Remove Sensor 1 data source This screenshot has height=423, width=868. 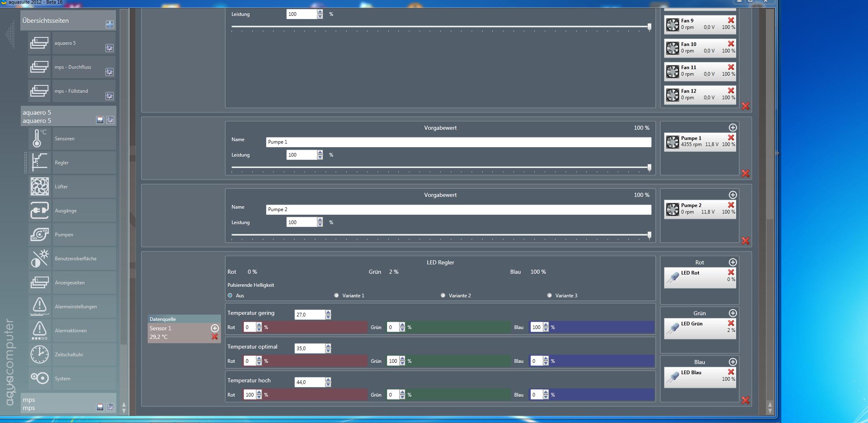(214, 337)
